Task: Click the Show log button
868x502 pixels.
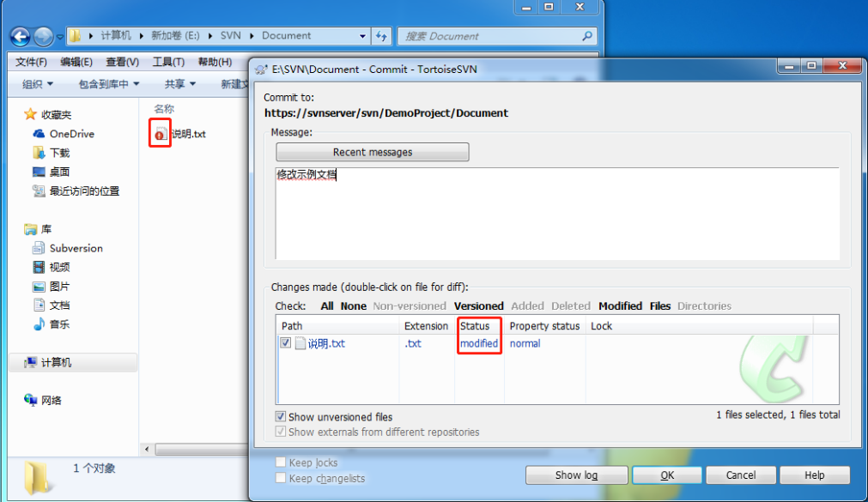Action: point(576,475)
